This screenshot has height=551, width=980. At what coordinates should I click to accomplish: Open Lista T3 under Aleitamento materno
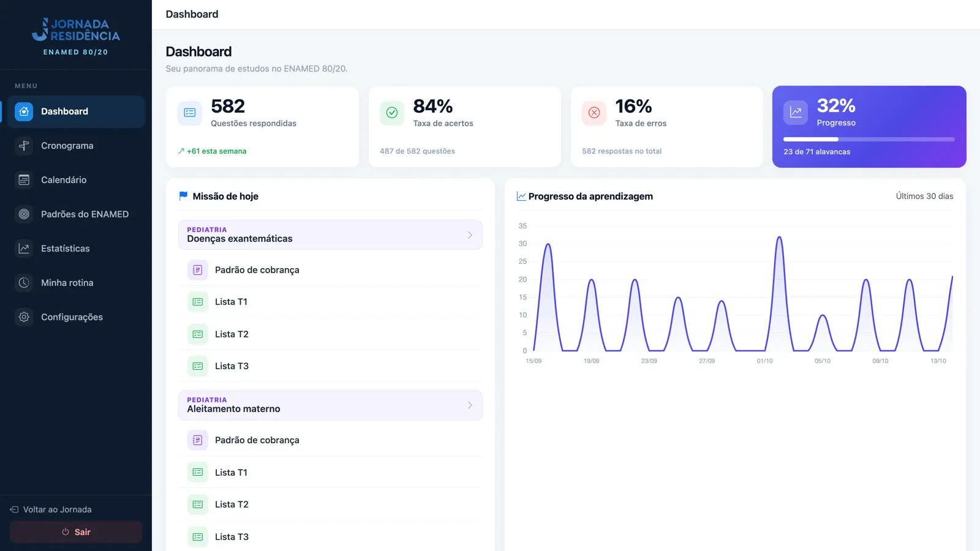330,537
